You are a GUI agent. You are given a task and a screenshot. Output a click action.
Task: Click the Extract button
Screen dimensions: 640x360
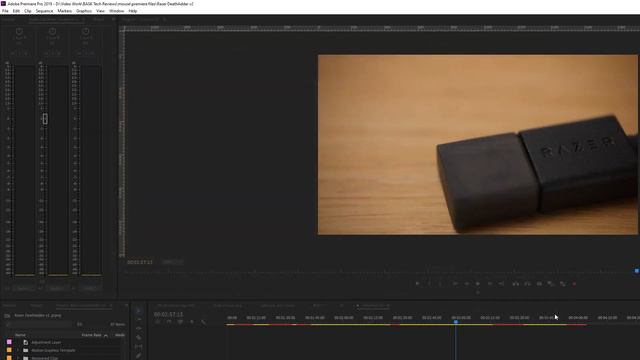(527, 284)
